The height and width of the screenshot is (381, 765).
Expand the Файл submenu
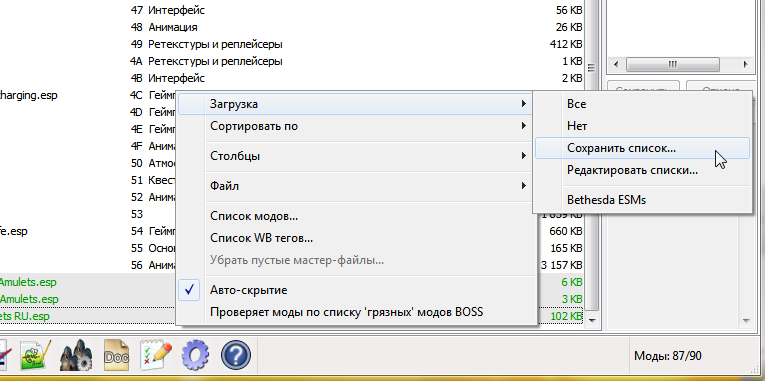[x=356, y=186]
